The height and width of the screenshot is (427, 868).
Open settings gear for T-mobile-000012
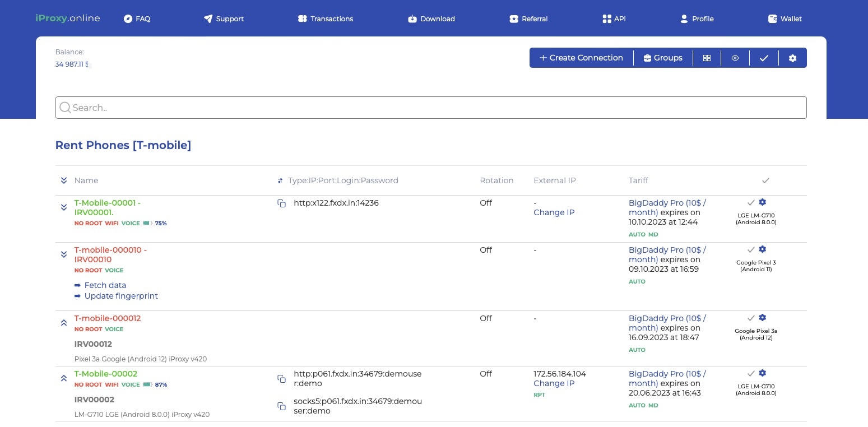tap(762, 318)
